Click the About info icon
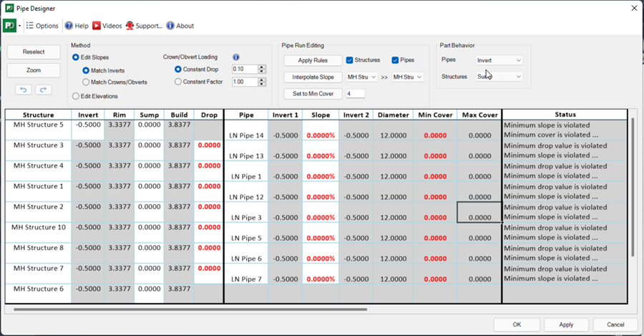Viewport: 644px width, 336px height. [x=170, y=26]
